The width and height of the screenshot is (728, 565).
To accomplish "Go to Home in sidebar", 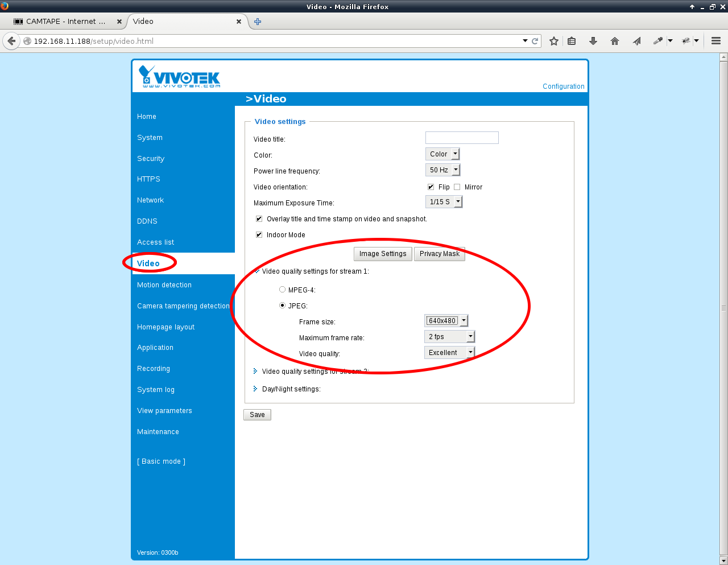I will pyautogui.click(x=147, y=117).
